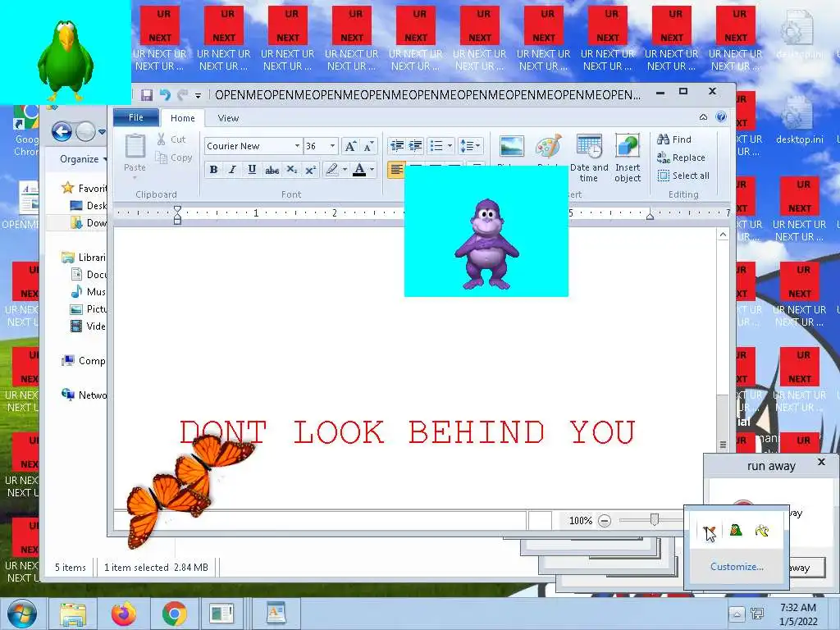Collapse the ribbon with chevron button

tap(703, 116)
